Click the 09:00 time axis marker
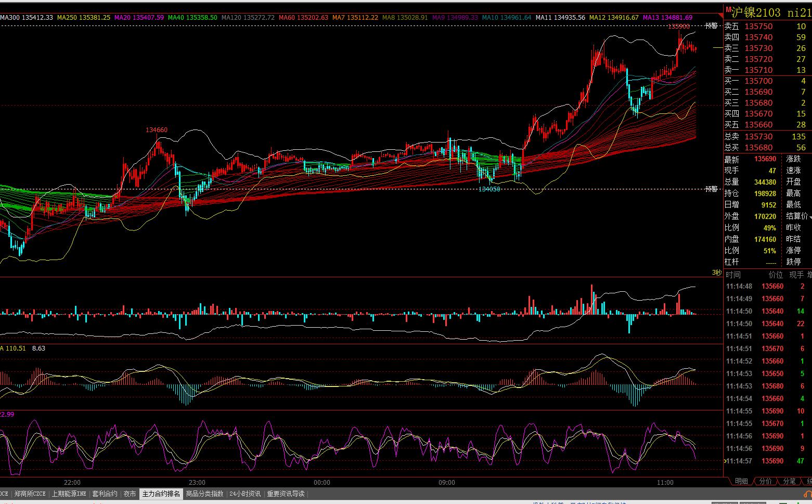The height and width of the screenshot is (504, 812). 447,482
